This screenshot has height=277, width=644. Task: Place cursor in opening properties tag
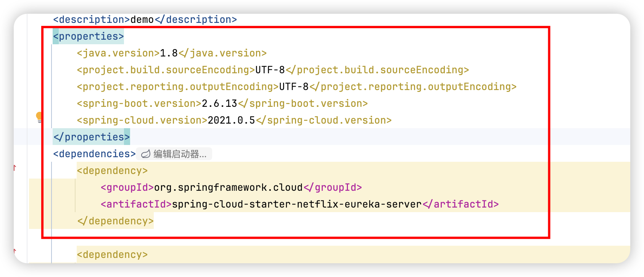[89, 37]
